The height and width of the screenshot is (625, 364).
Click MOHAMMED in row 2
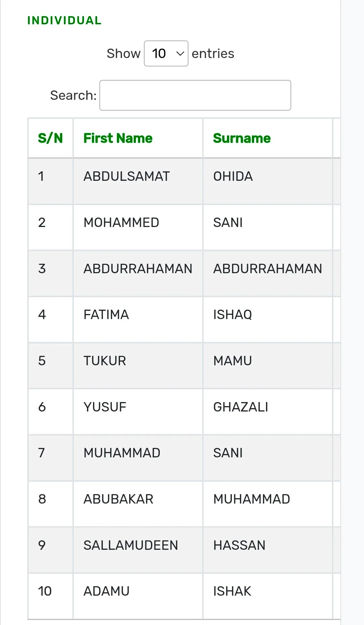pos(121,223)
